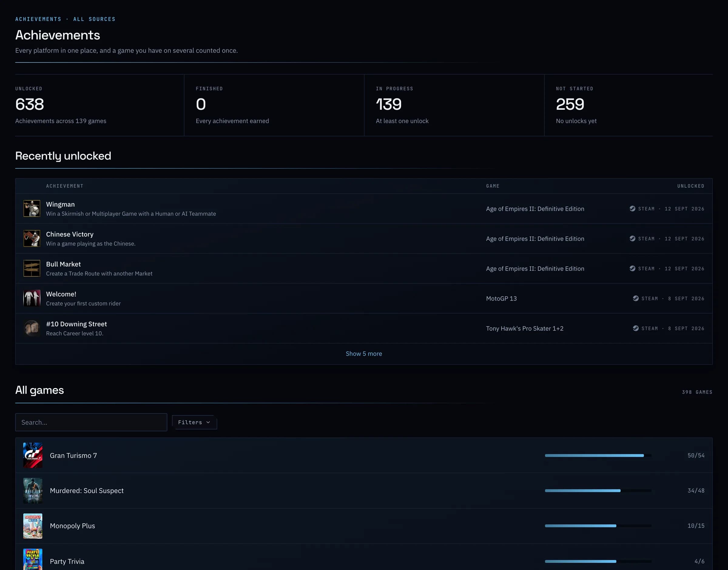Open the Wingman achievement title

(60, 204)
